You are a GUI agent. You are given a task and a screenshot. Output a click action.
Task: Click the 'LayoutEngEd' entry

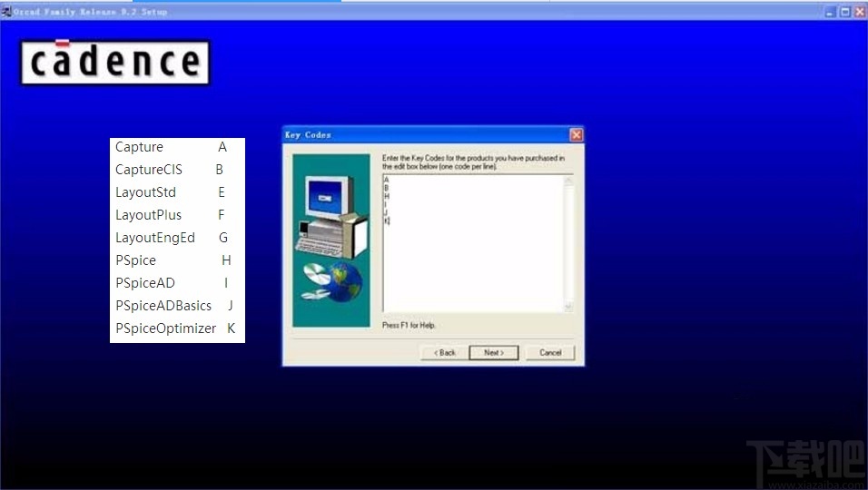click(x=155, y=238)
